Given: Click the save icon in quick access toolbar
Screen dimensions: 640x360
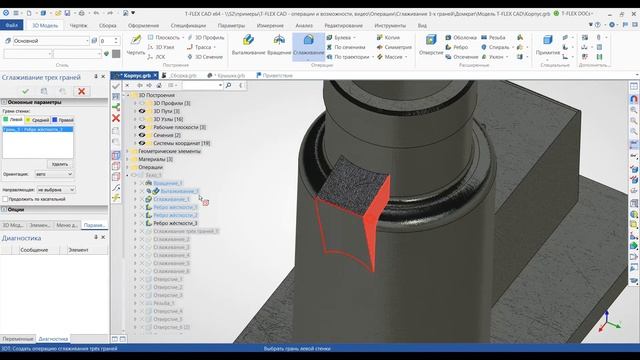Looking at the screenshot, I should pyautogui.click(x=67, y=13).
